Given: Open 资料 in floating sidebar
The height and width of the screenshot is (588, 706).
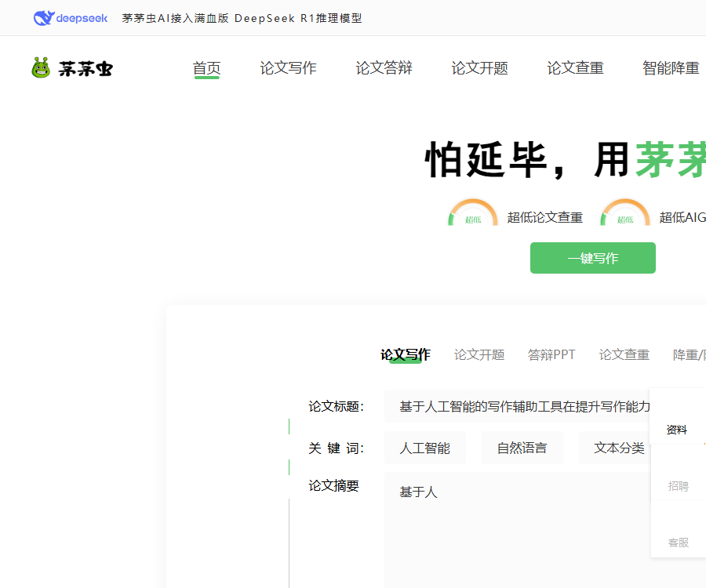Looking at the screenshot, I should point(677,430).
